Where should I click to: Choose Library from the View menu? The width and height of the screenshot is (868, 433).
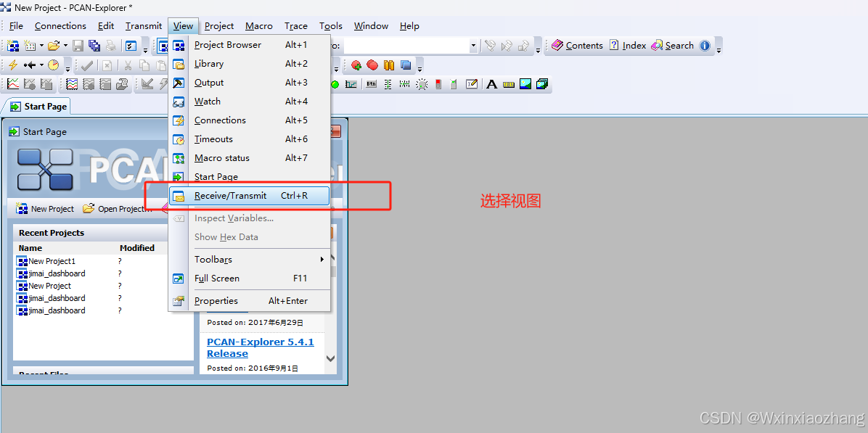(249, 64)
